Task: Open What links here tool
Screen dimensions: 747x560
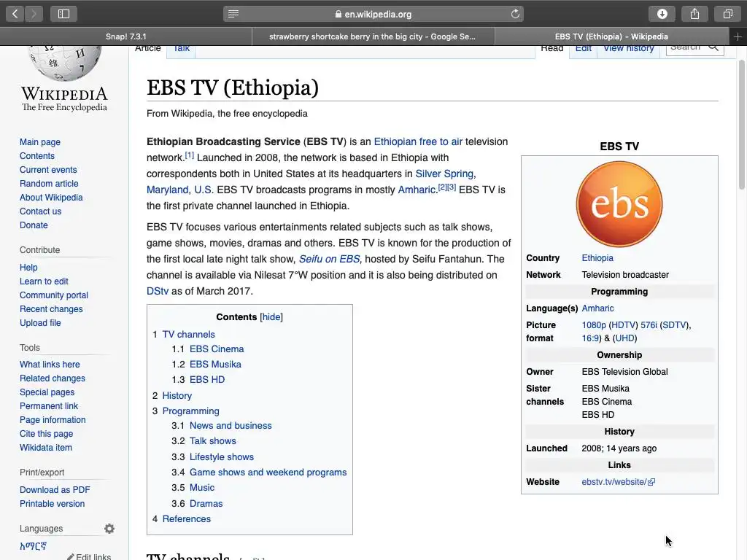Action: click(x=50, y=365)
